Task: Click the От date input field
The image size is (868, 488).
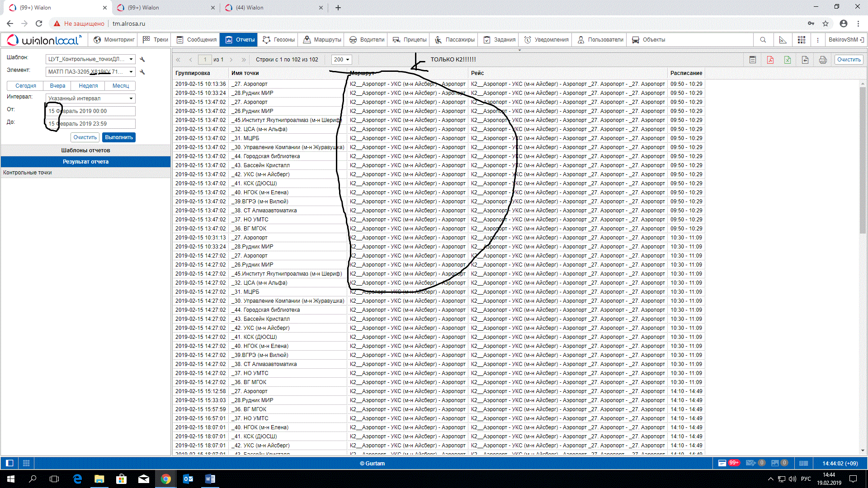Action: [90, 111]
